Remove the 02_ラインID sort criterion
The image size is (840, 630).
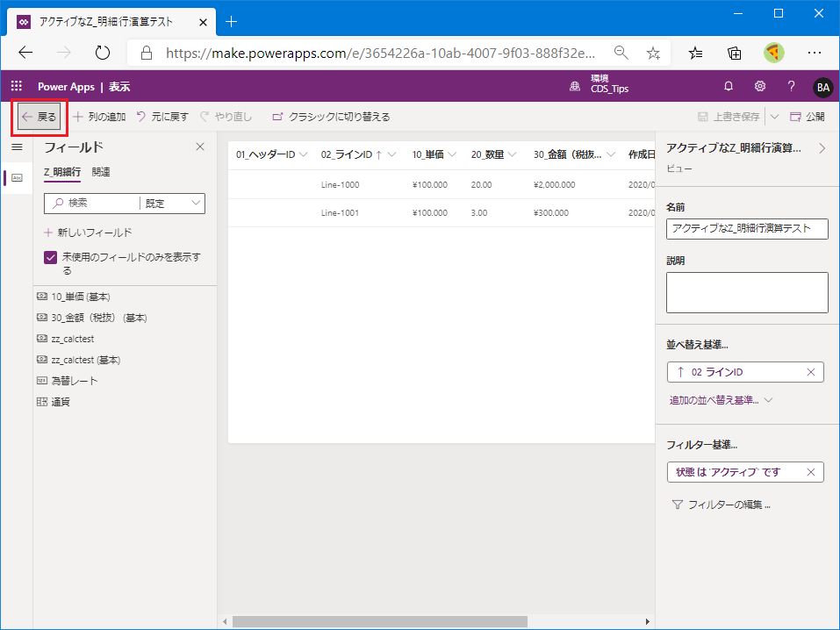click(810, 372)
